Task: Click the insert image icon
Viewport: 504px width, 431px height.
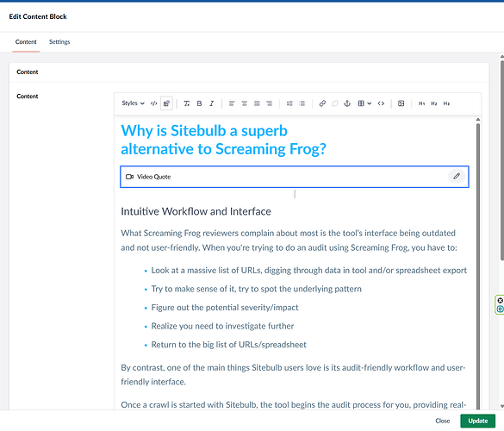Action: tap(401, 103)
